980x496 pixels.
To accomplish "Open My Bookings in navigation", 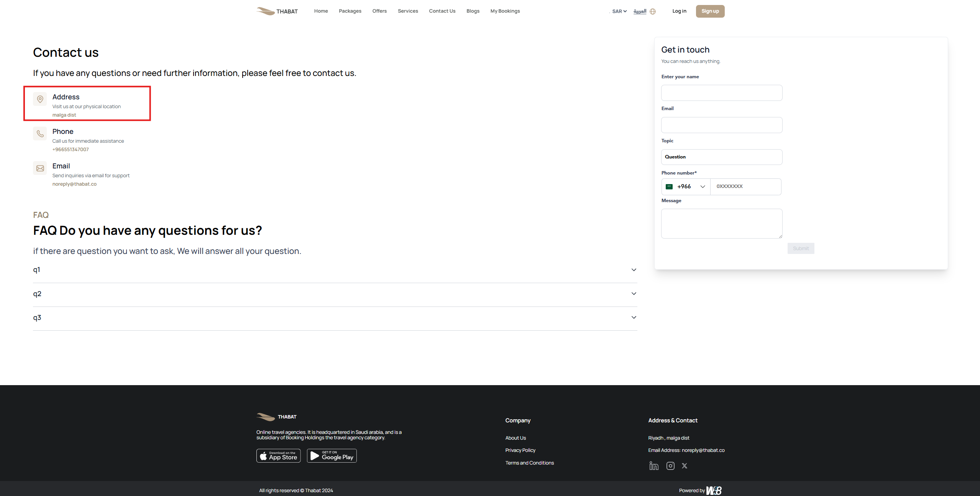I will click(x=505, y=11).
